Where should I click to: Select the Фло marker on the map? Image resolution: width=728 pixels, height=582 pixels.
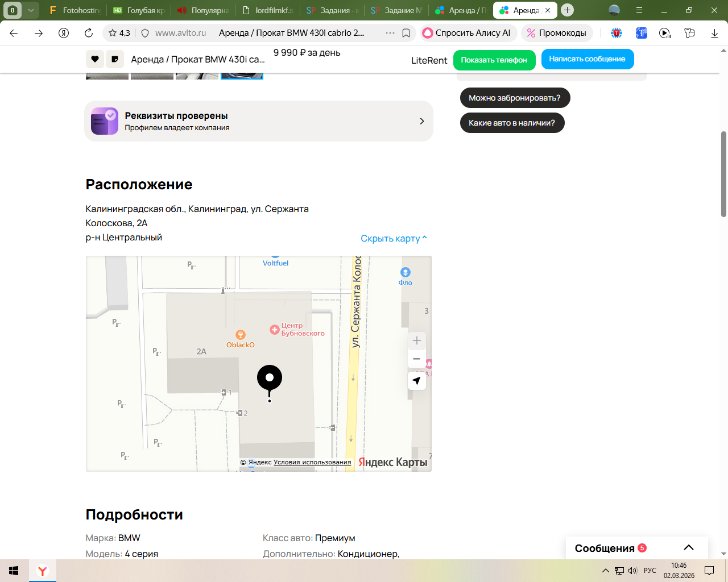(x=406, y=276)
